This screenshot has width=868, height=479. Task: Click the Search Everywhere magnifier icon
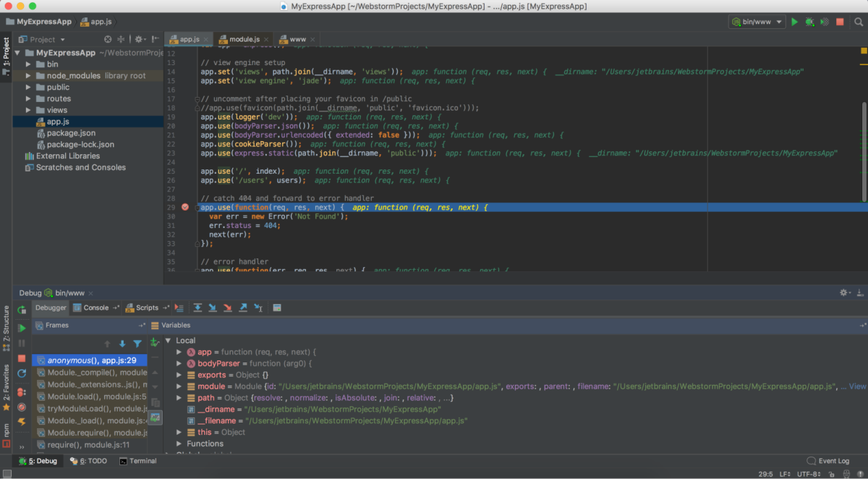(858, 22)
